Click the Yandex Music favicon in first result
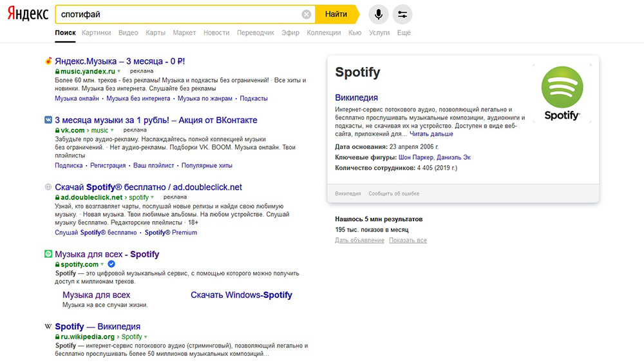 (48, 61)
